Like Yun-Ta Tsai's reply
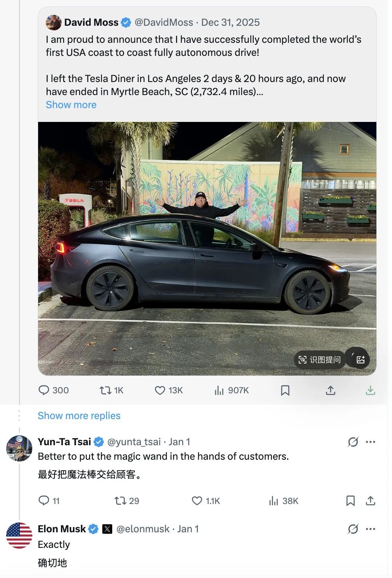 coord(197,501)
